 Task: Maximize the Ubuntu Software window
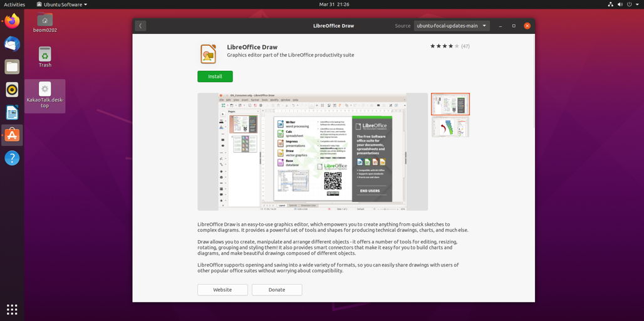tap(514, 26)
